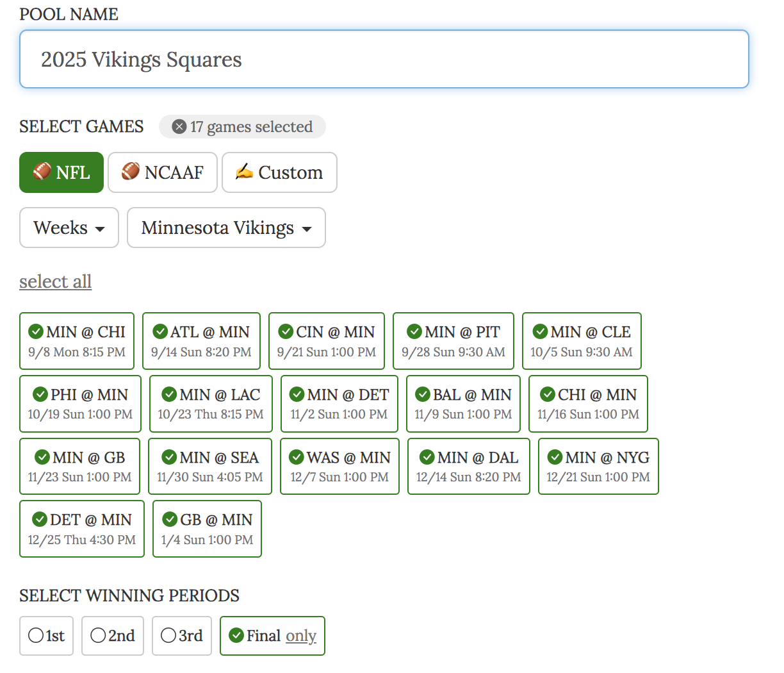
Task: Click the green checkmark icon on MIN @ CHI
Action: (x=36, y=332)
